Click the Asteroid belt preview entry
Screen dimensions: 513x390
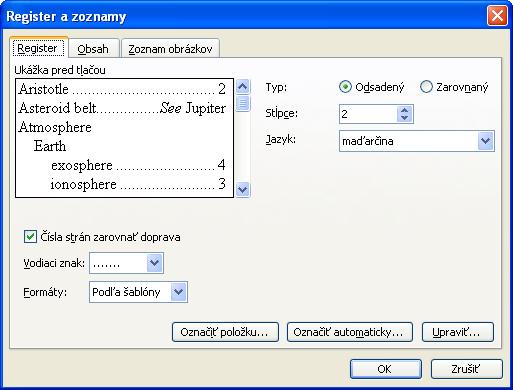(122, 108)
